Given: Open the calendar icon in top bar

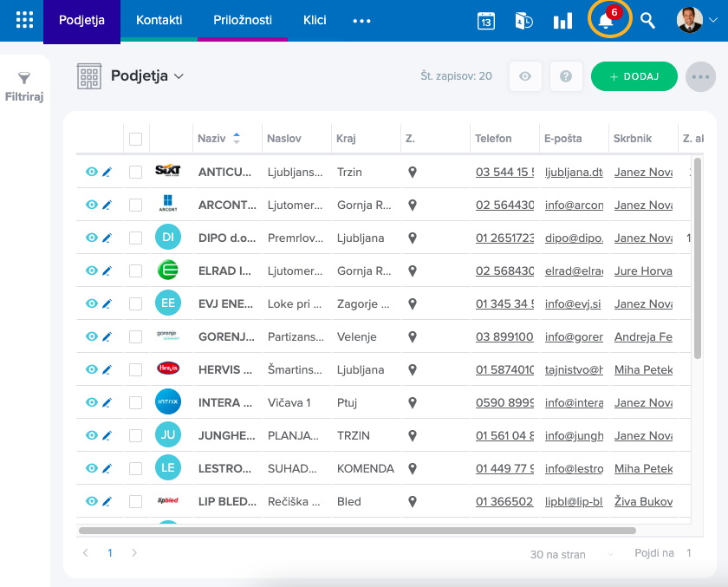Looking at the screenshot, I should [486, 21].
